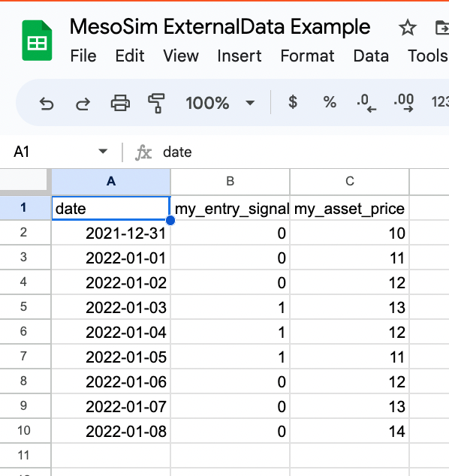Select asset price 13 in row 9
Viewport: 449px width, 476px height.
click(x=350, y=406)
